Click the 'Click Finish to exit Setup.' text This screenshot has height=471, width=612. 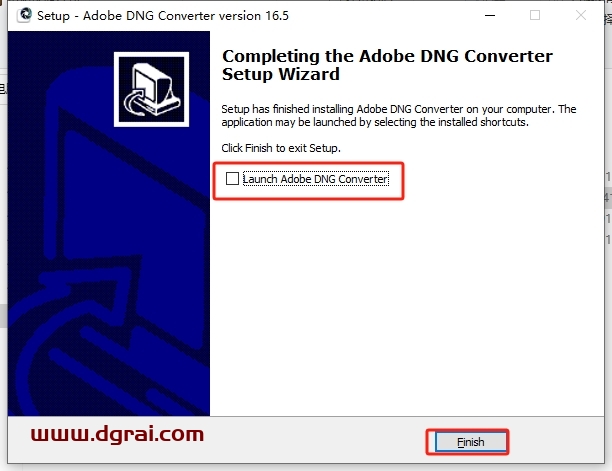[x=281, y=148]
